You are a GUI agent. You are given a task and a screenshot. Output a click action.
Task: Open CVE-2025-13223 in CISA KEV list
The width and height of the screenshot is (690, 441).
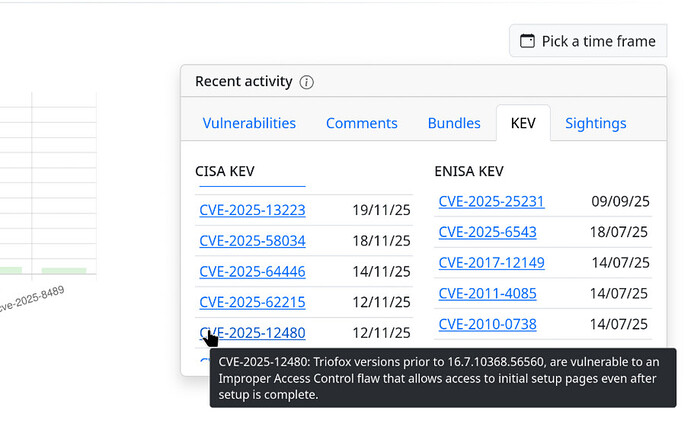(x=252, y=210)
